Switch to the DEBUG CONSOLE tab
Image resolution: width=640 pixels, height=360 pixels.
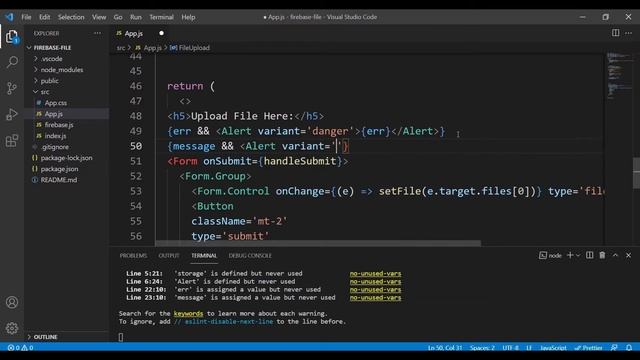[250, 256]
